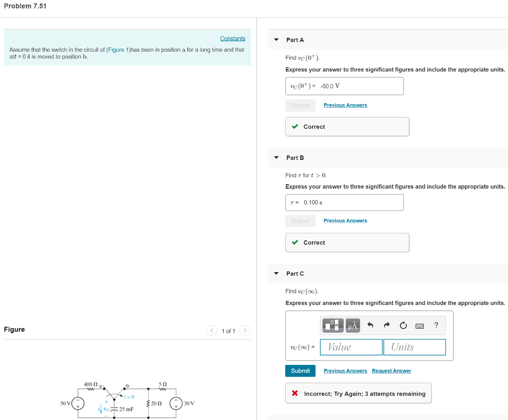The image size is (508, 420).
Task: Collapse Part A using its triangle
Action: [276, 40]
